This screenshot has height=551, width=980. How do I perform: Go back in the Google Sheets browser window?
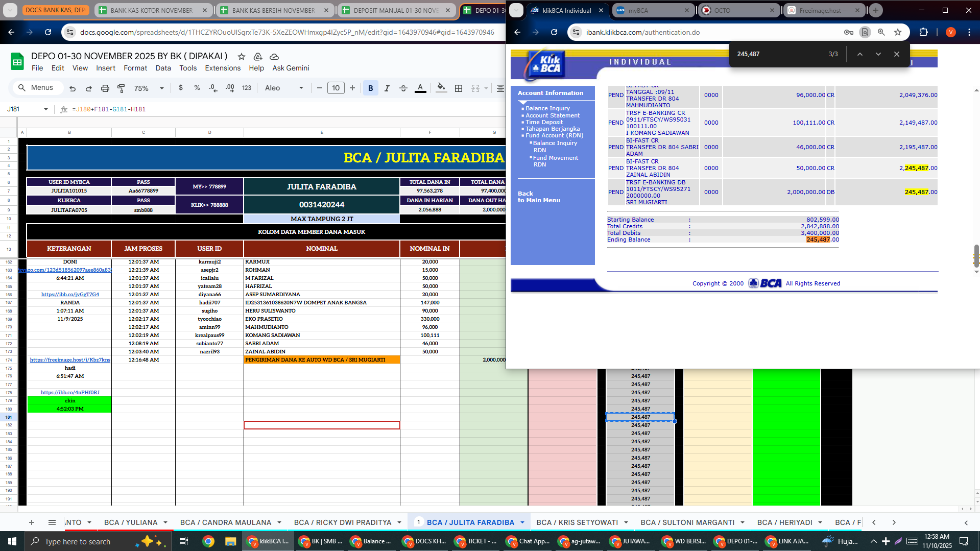11,32
